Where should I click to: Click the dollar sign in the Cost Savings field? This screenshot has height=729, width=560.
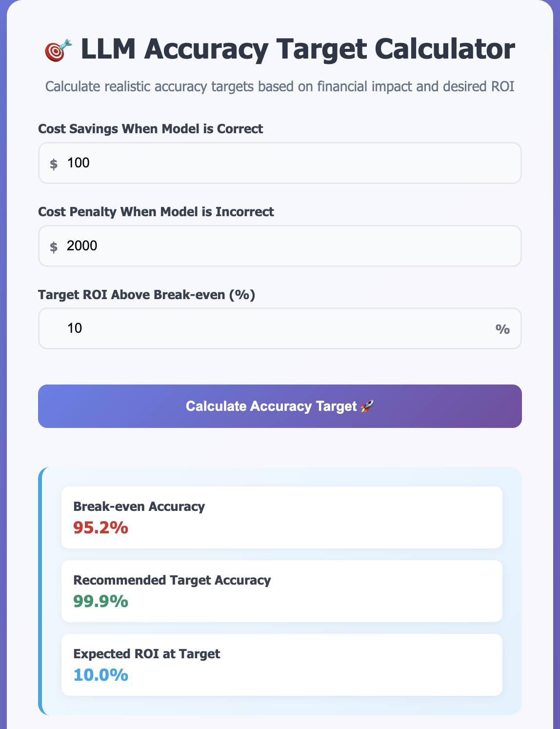[x=54, y=163]
